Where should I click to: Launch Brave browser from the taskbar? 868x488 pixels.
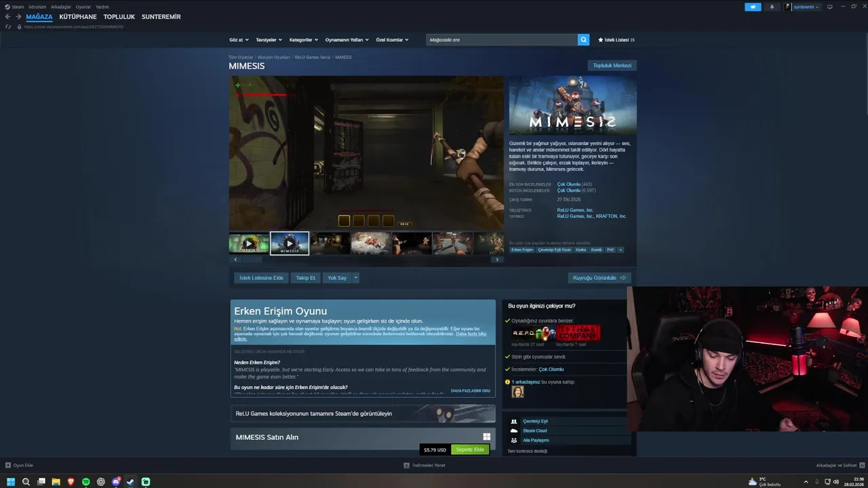coord(71,482)
